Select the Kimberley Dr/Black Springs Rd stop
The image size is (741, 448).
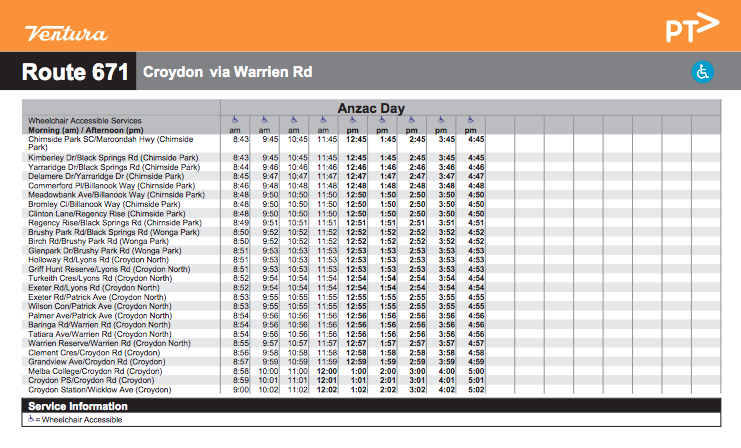113,158
